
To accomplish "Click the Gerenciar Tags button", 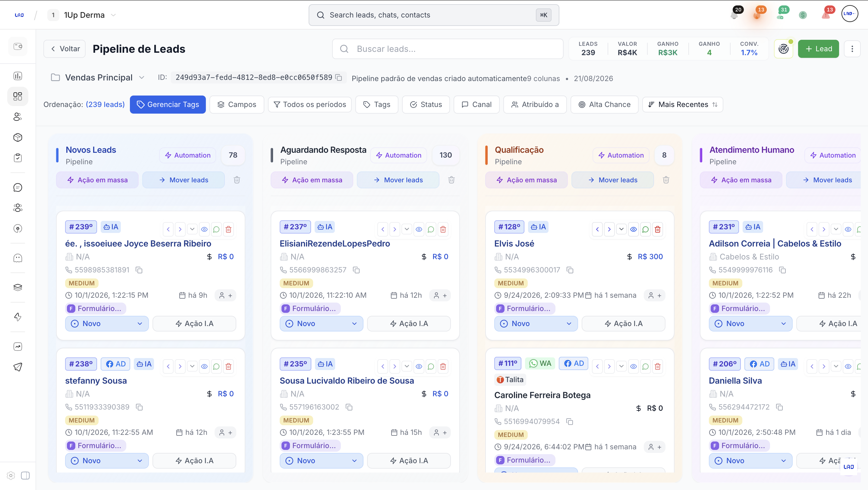I will click(168, 105).
